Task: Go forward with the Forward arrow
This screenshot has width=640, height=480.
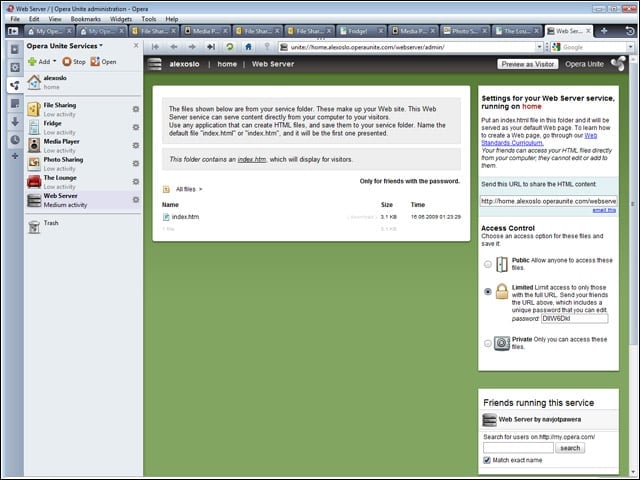Action: click(x=192, y=47)
